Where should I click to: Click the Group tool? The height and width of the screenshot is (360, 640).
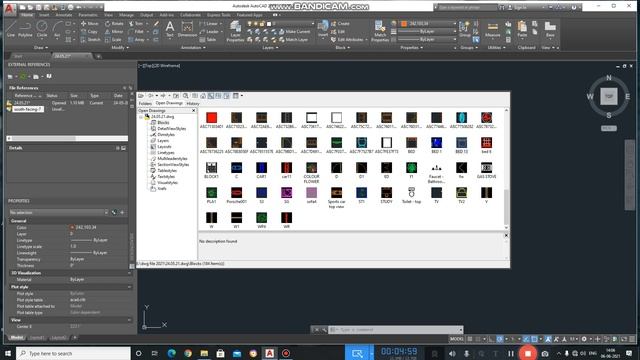(x=464, y=29)
